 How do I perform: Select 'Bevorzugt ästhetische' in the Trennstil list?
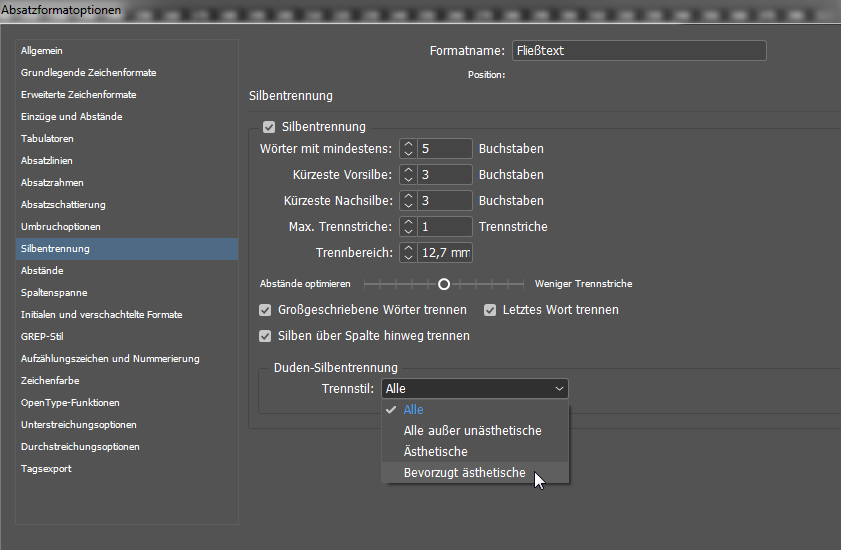464,473
